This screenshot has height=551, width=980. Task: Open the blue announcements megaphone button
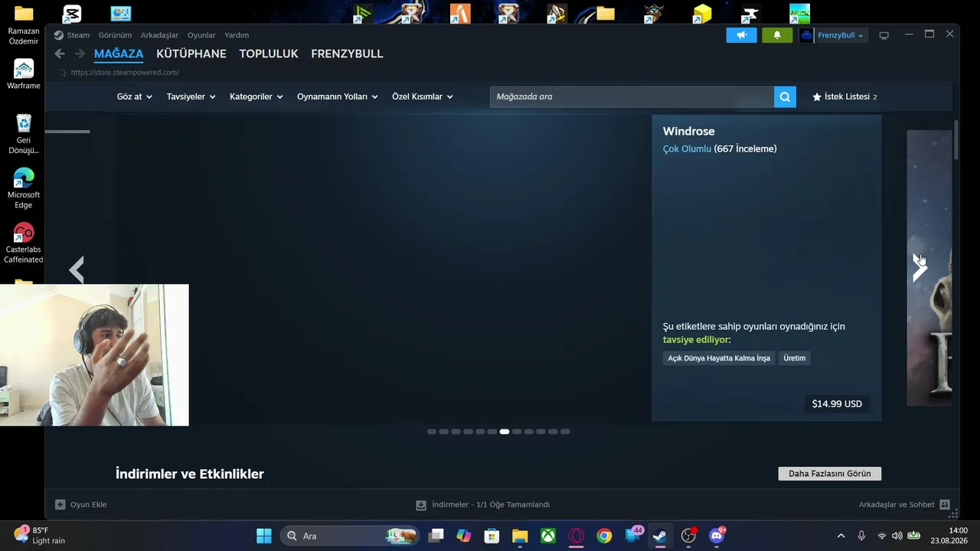click(741, 35)
